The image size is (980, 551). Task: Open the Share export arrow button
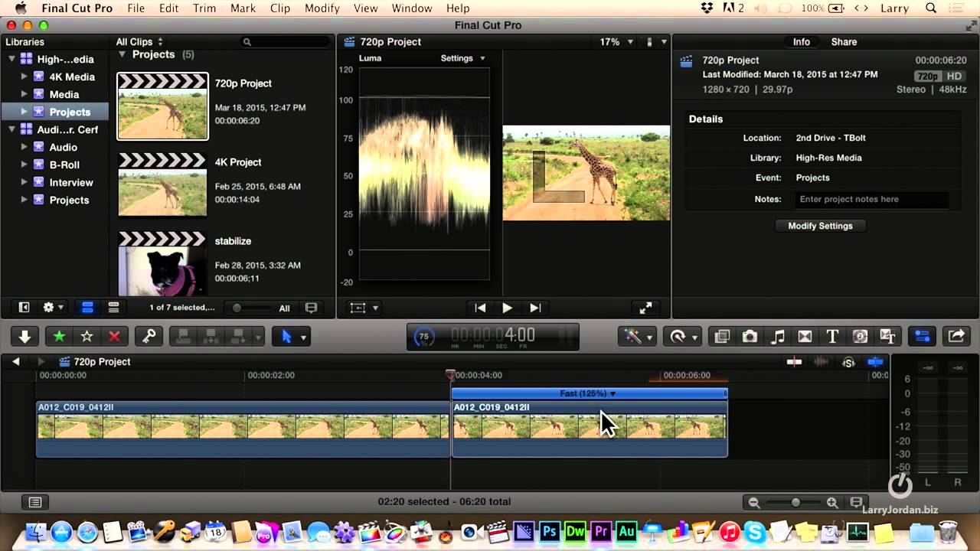956,336
